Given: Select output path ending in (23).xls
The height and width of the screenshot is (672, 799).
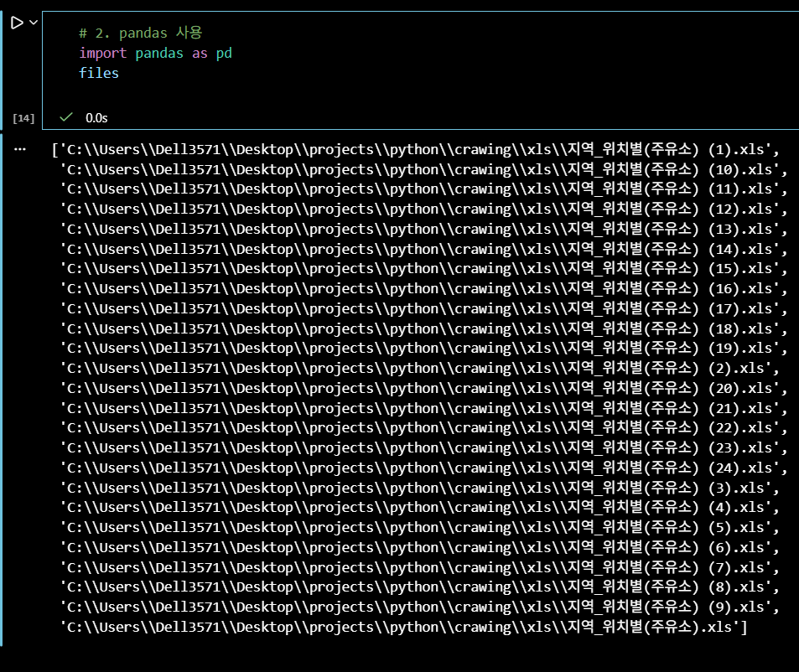Looking at the screenshot, I should 424,447.
